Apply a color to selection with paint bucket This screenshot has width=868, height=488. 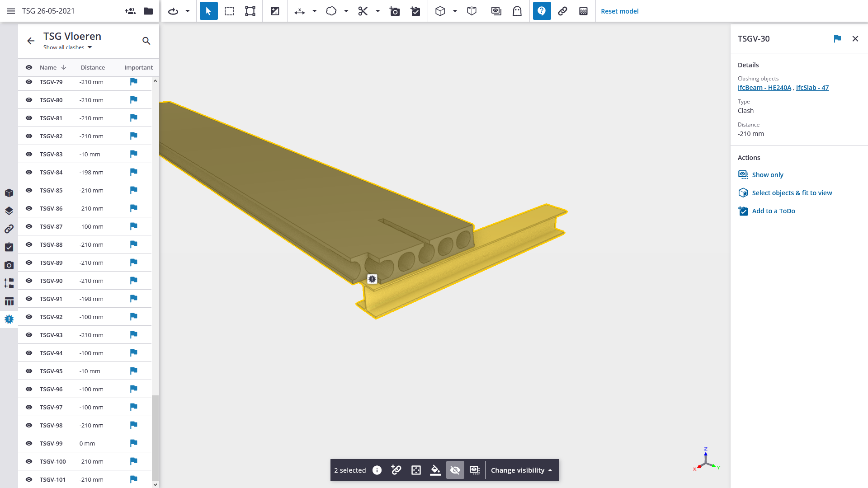pyautogui.click(x=435, y=470)
